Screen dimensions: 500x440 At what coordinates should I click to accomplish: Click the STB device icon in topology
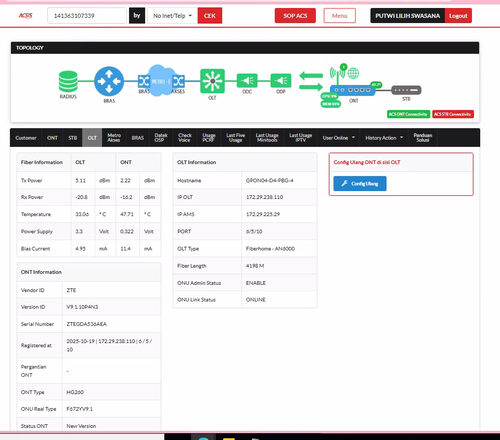[x=406, y=90]
